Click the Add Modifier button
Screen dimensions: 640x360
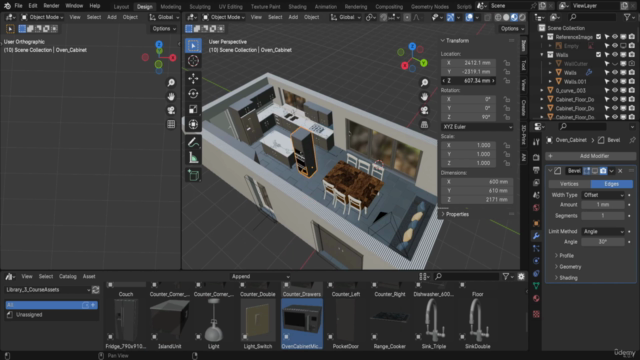(591, 156)
